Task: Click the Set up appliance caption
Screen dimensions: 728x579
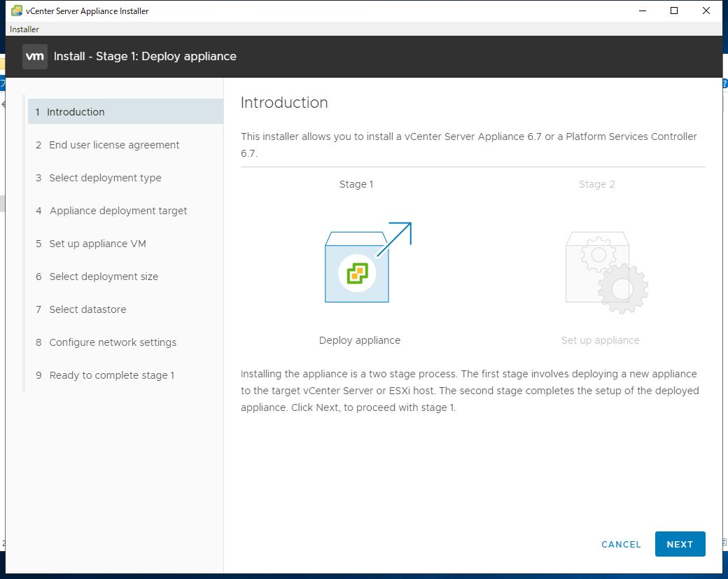Action: [x=600, y=340]
